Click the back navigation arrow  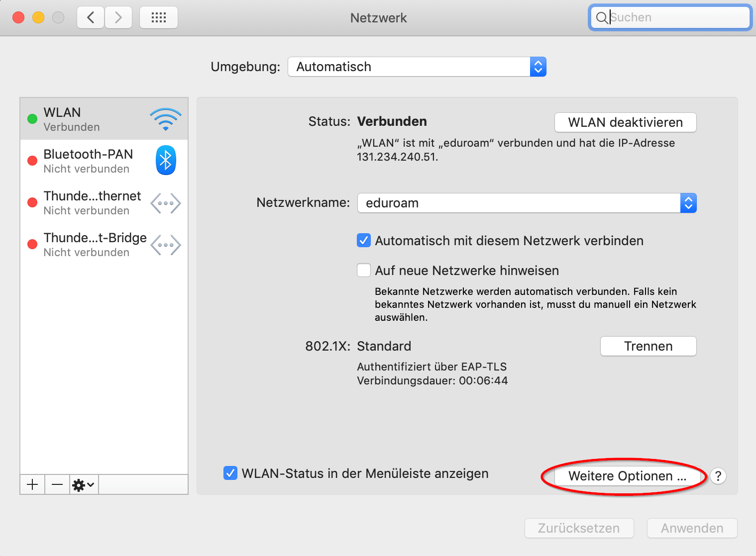click(x=91, y=18)
